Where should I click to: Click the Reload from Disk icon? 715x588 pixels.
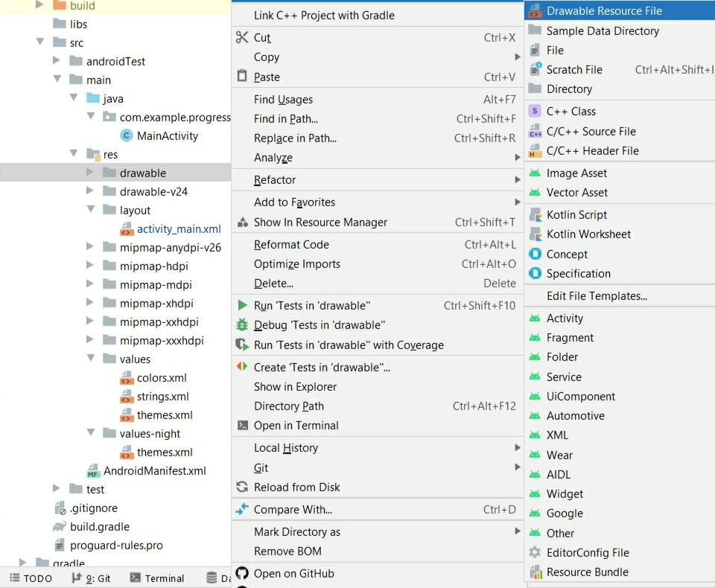242,487
